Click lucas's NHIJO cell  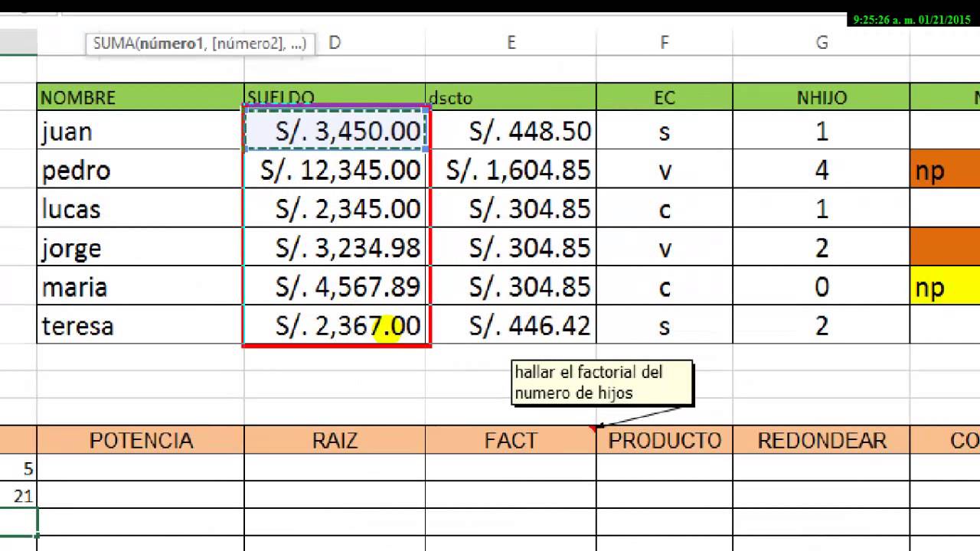coord(822,209)
